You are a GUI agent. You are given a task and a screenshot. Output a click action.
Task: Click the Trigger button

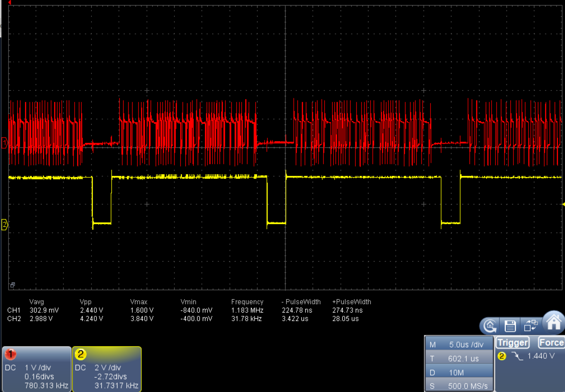point(513,343)
